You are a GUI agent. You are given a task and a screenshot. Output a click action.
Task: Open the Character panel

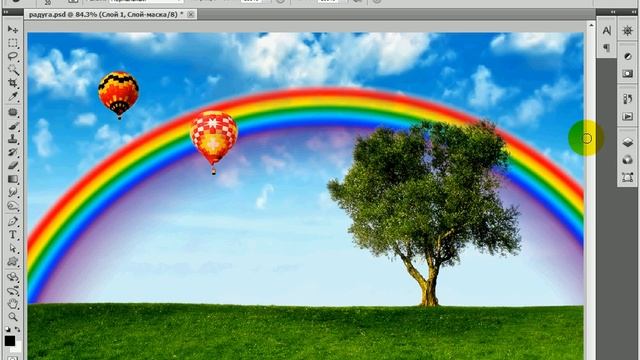[607, 31]
